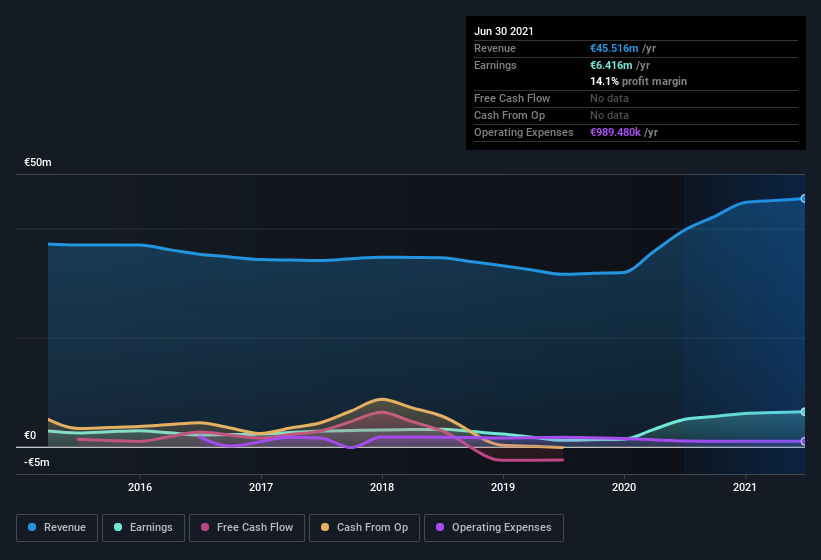Viewport: 821px width, 560px height.
Task: Toggle the Free Cash Flow legend button
Action: tap(247, 528)
